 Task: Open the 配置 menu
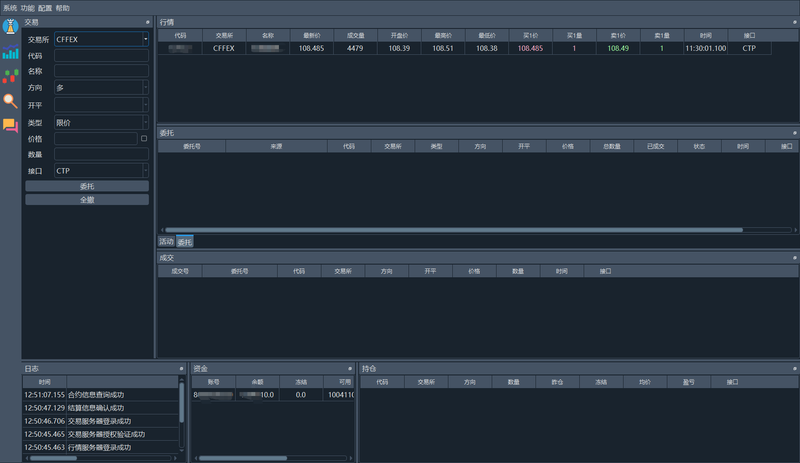point(45,8)
